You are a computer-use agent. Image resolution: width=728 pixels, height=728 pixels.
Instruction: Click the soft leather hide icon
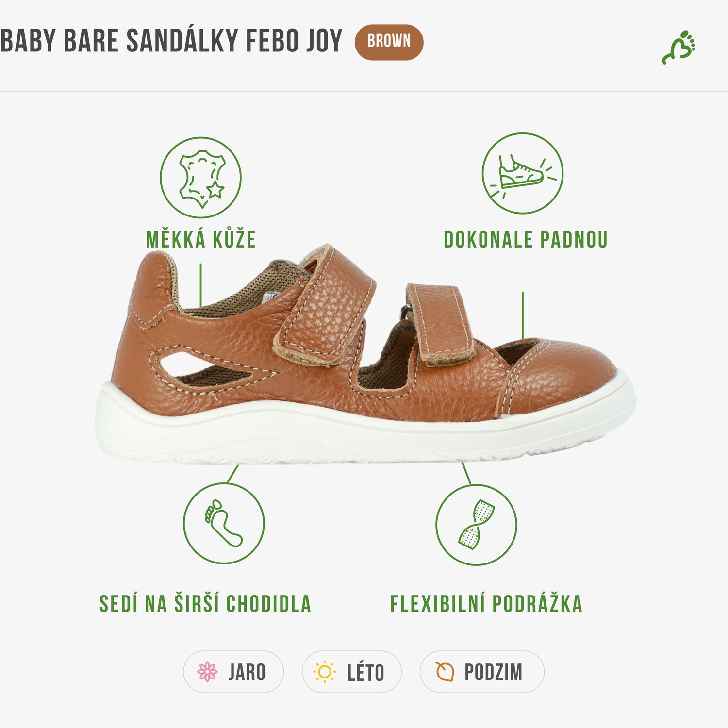pyautogui.click(x=200, y=178)
